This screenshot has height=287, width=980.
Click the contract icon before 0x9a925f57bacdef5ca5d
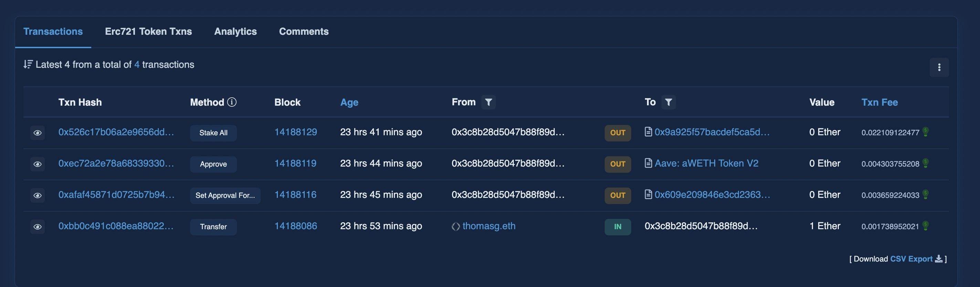click(648, 132)
